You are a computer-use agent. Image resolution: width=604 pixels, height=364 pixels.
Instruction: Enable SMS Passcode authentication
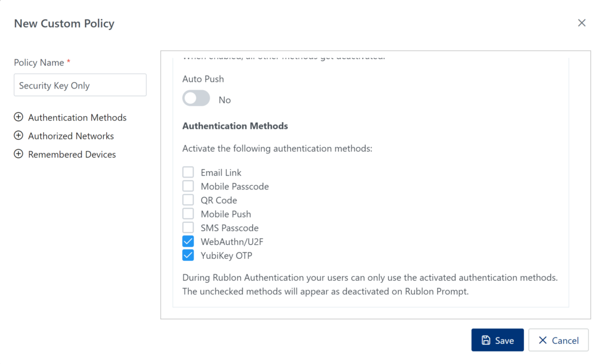(188, 227)
